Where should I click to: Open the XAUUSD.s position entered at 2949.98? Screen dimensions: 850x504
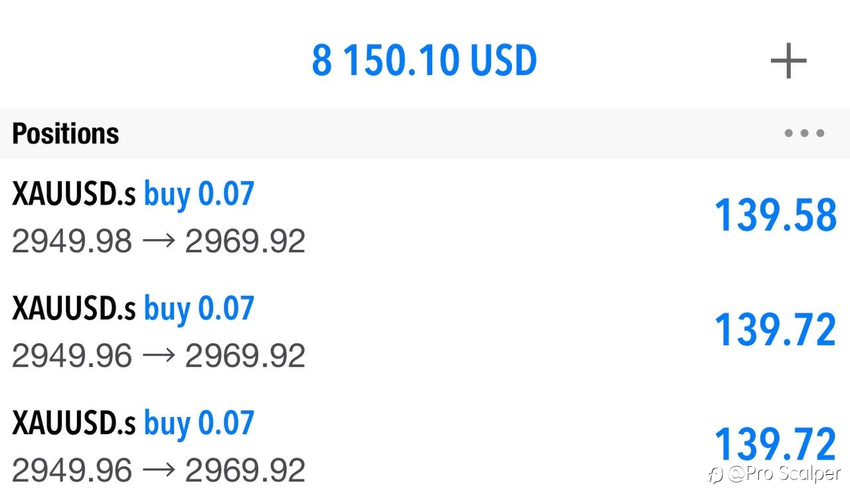click(x=425, y=216)
